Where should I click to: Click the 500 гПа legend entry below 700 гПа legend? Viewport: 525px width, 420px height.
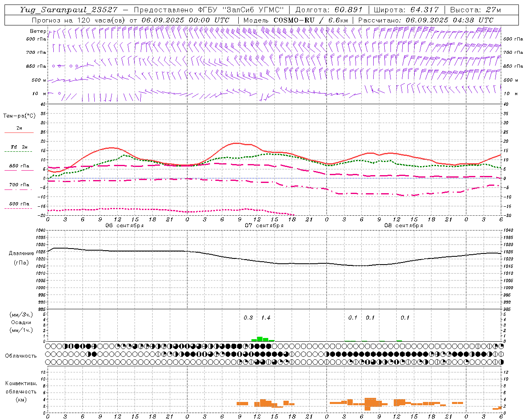click(19, 204)
